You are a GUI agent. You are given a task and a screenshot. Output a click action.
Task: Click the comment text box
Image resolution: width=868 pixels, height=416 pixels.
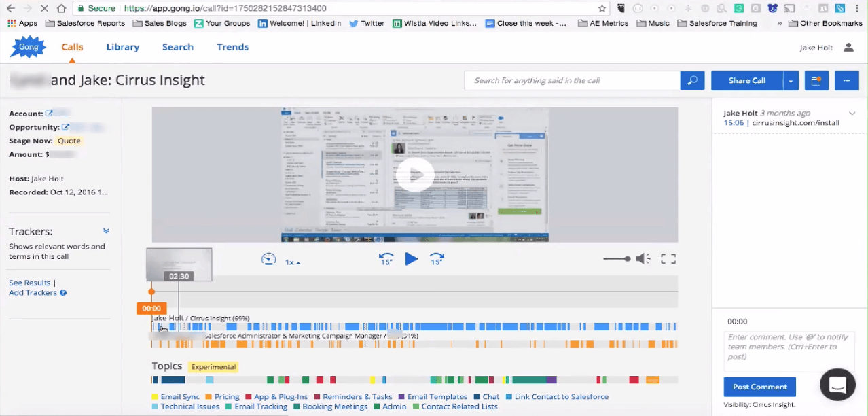[788, 351]
